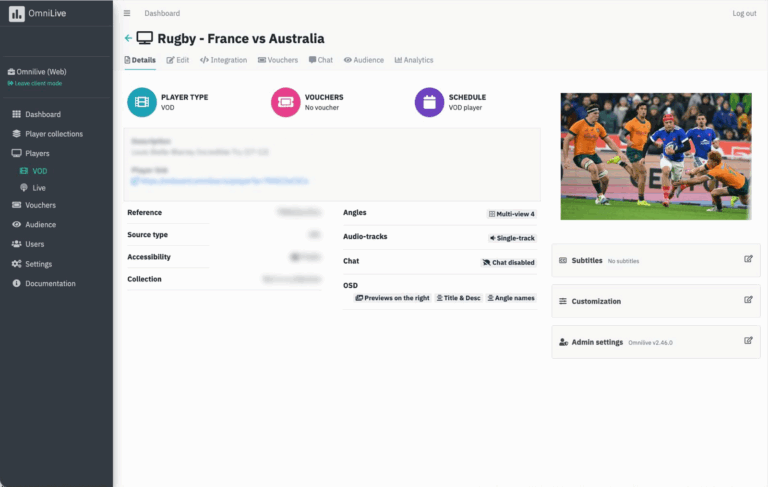Image resolution: width=768 pixels, height=487 pixels.
Task: Select Live under Players
Action: pyautogui.click(x=39, y=188)
